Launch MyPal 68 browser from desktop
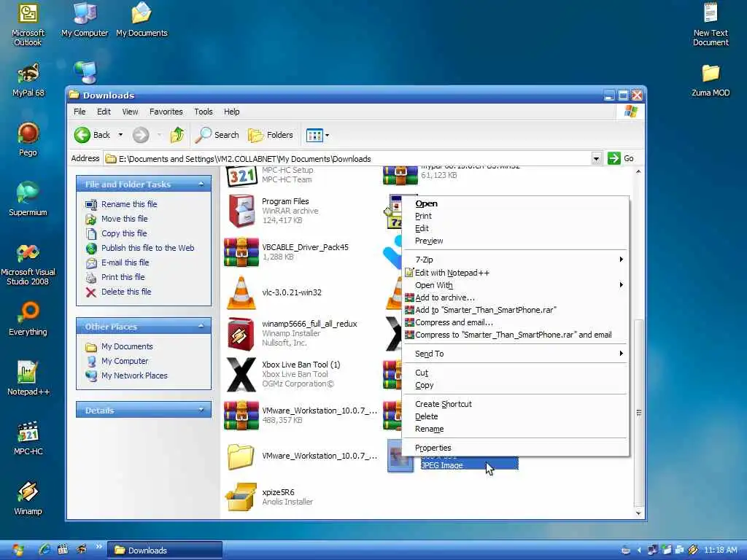Image resolution: width=747 pixels, height=560 pixels. pos(28,79)
